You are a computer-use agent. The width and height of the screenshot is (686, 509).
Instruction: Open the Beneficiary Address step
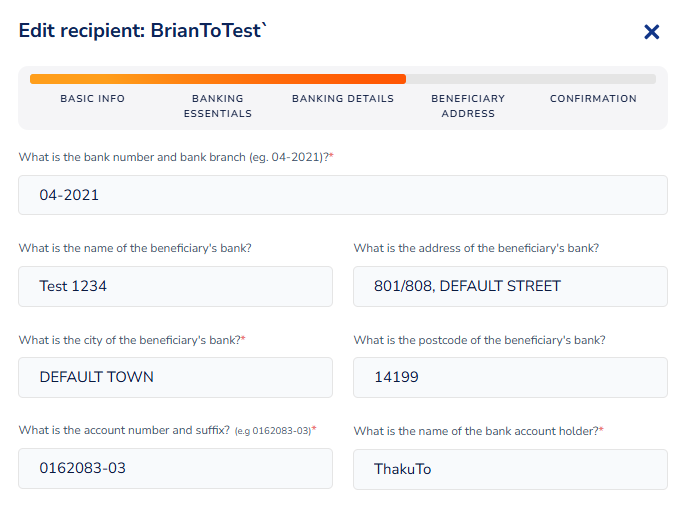tap(468, 106)
